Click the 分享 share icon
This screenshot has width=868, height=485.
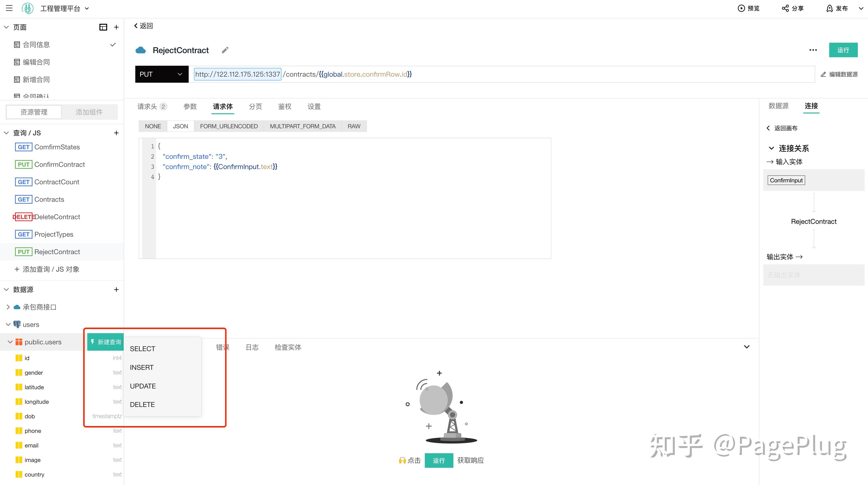click(x=785, y=8)
